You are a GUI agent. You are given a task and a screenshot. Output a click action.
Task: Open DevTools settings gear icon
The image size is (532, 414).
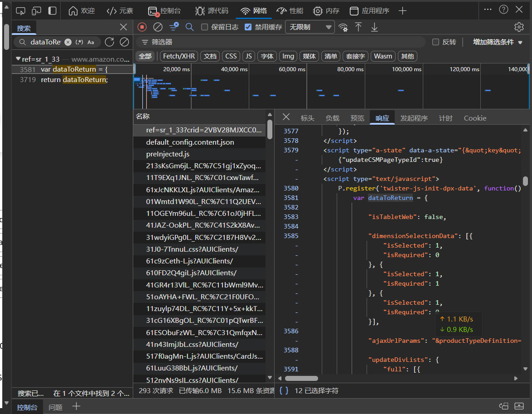[x=519, y=27]
